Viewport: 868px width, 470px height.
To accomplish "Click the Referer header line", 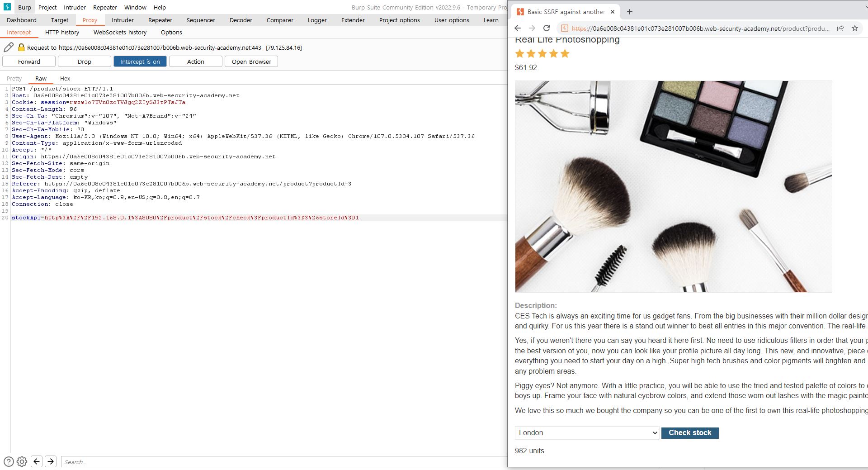I will (181, 184).
